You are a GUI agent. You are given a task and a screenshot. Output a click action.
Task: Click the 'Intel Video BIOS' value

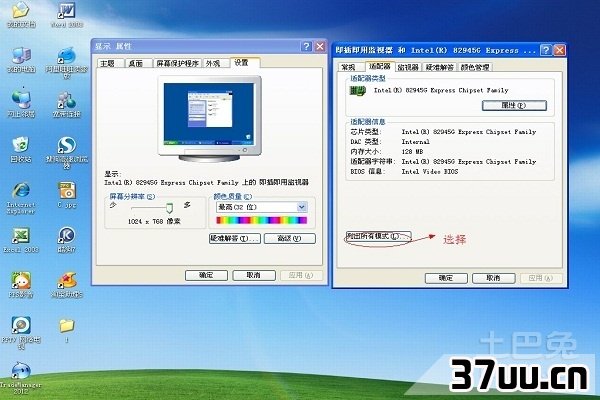tap(430, 171)
